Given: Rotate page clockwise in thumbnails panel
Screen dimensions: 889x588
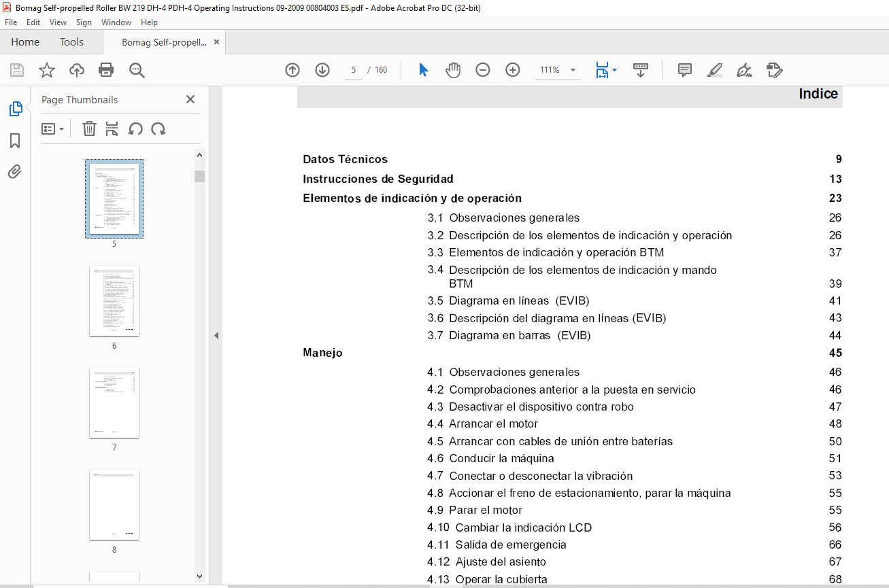Looking at the screenshot, I should pyautogui.click(x=158, y=128).
